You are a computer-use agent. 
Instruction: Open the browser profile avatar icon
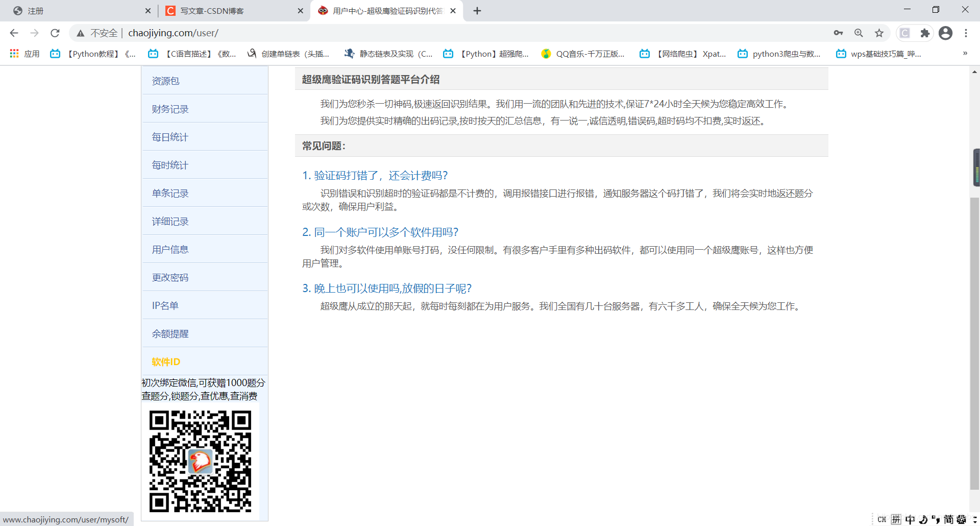(x=946, y=33)
